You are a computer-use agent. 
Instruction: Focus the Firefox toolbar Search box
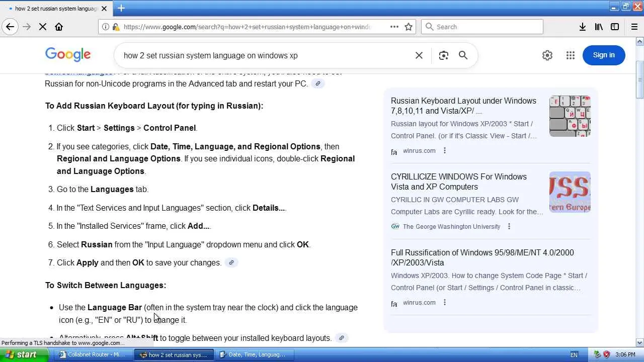coord(482,27)
